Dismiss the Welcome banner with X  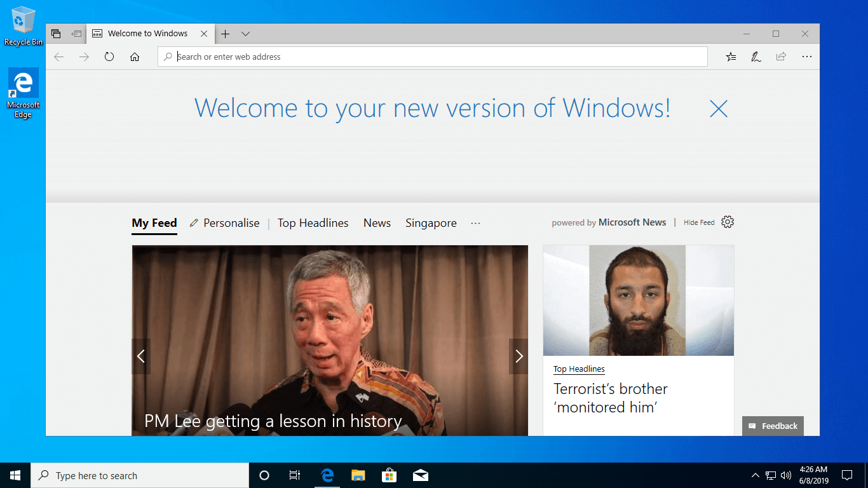click(x=719, y=109)
